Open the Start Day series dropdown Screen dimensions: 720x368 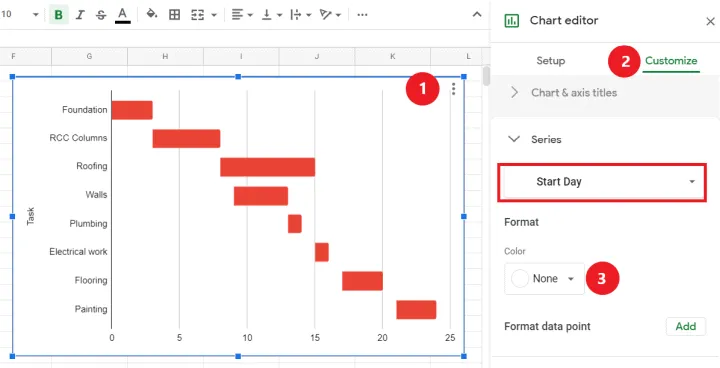(x=602, y=182)
